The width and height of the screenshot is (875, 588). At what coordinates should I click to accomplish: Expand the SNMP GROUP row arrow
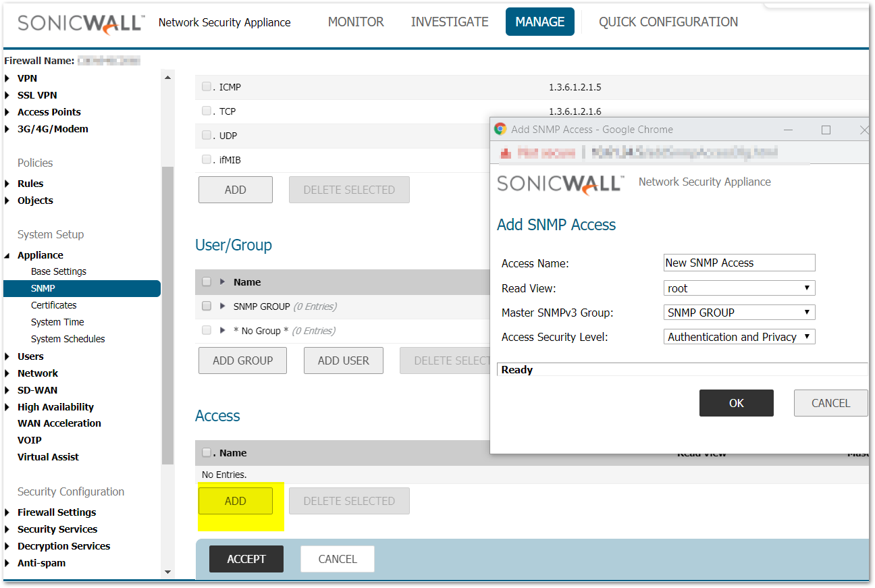pos(223,306)
